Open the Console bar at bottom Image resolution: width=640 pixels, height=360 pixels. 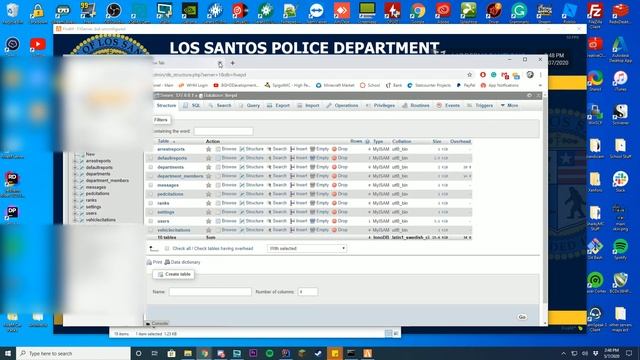point(157,323)
